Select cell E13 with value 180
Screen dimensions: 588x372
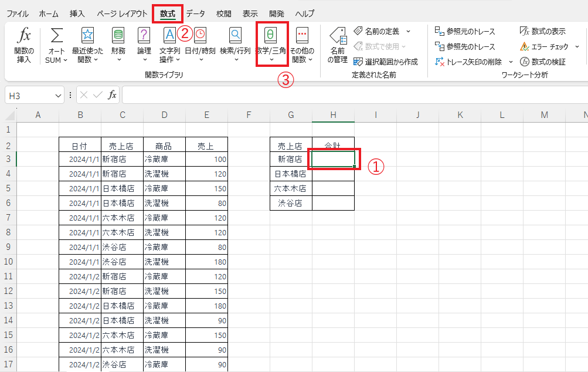point(206,306)
